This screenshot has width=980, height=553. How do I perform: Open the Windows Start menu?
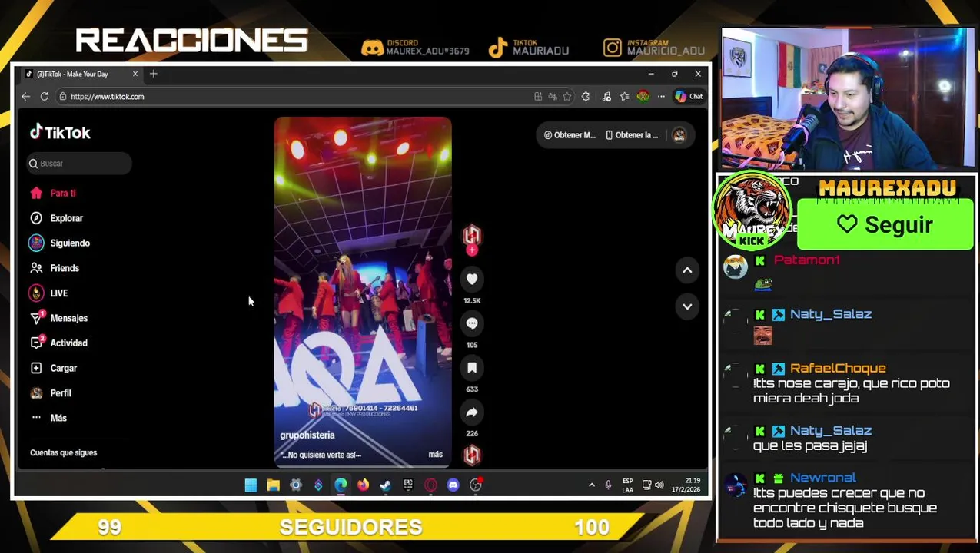[251, 485]
